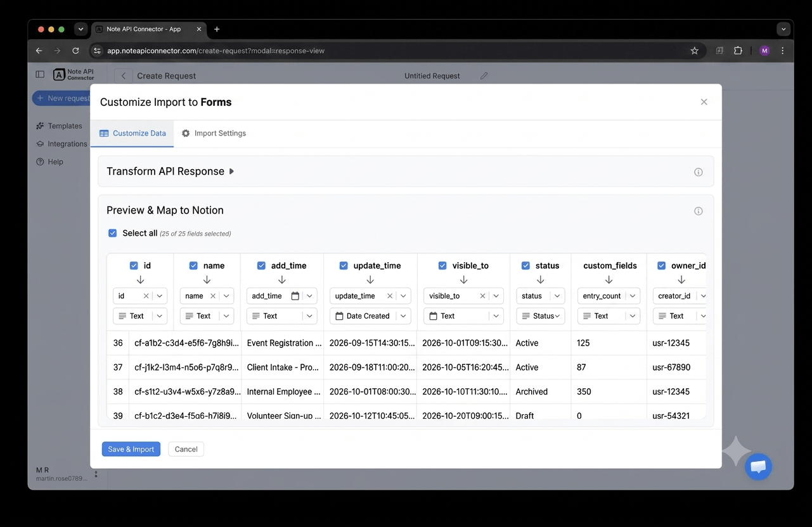
Task: Go back in browser history
Action: click(x=39, y=51)
